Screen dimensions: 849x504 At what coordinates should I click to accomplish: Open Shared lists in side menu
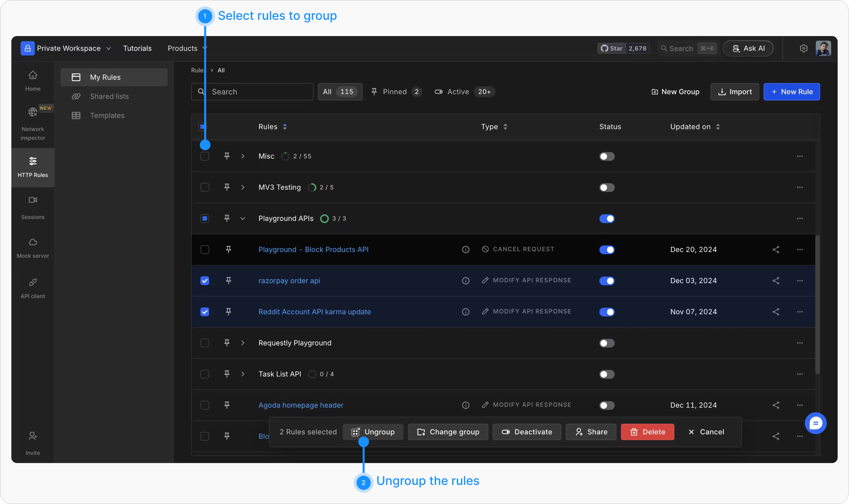(109, 96)
